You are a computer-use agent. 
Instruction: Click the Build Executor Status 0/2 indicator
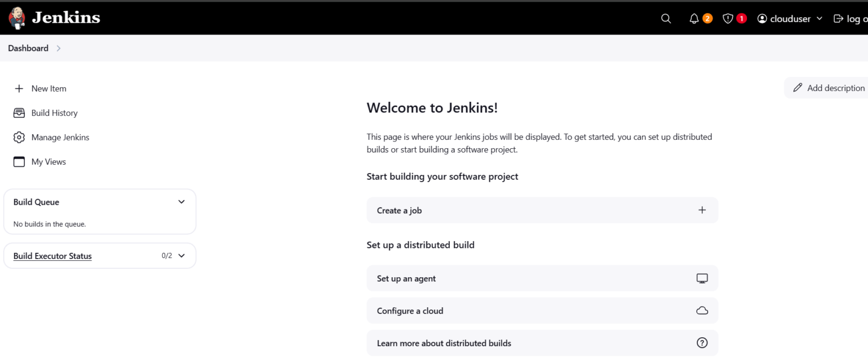point(167,255)
